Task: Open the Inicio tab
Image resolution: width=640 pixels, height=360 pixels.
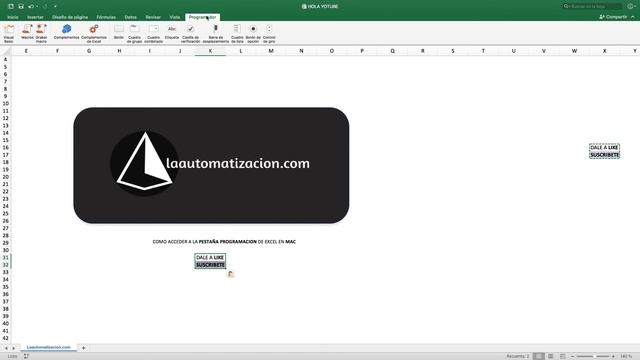Action: (x=13, y=17)
